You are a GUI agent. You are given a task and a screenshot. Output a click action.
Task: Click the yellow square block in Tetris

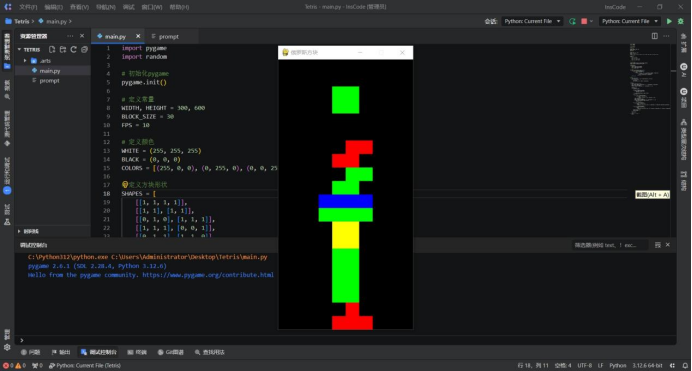346,235
